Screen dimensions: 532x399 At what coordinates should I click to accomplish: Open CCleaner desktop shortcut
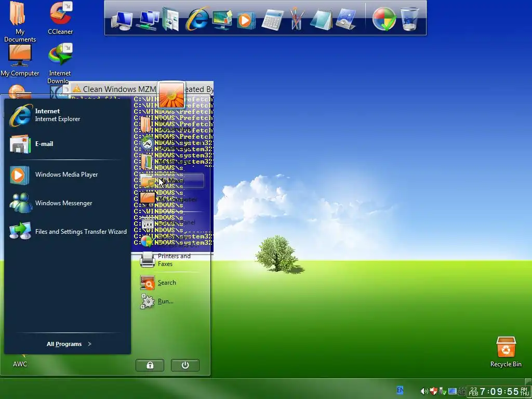tap(60, 18)
